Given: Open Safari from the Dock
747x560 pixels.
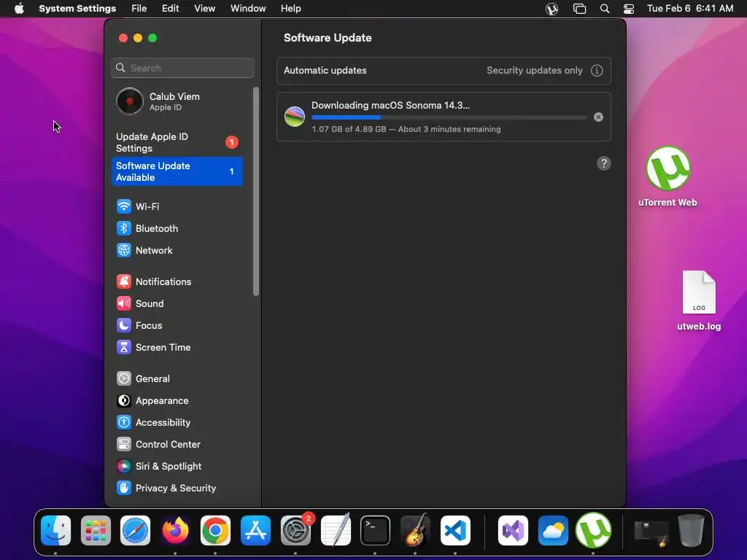Looking at the screenshot, I should point(135,531).
